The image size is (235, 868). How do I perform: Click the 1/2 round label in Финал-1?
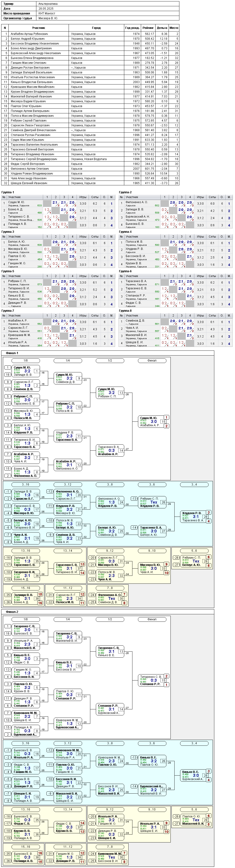[x=110, y=361]
